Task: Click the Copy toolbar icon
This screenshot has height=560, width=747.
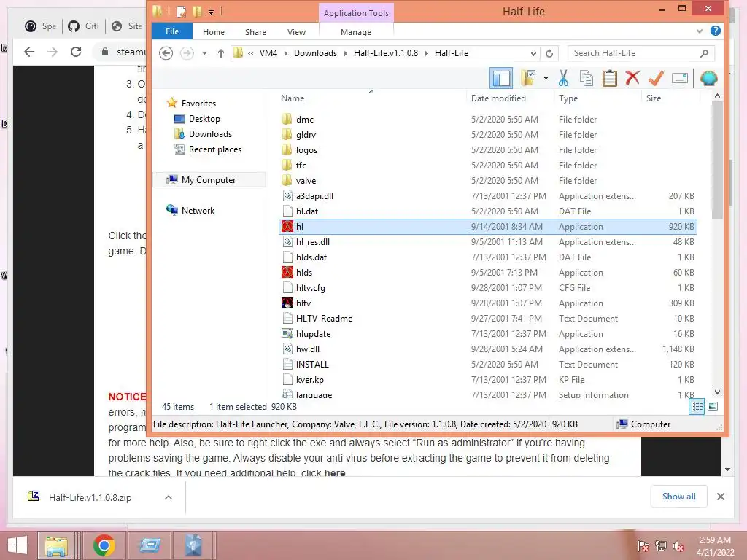Action: click(587, 78)
